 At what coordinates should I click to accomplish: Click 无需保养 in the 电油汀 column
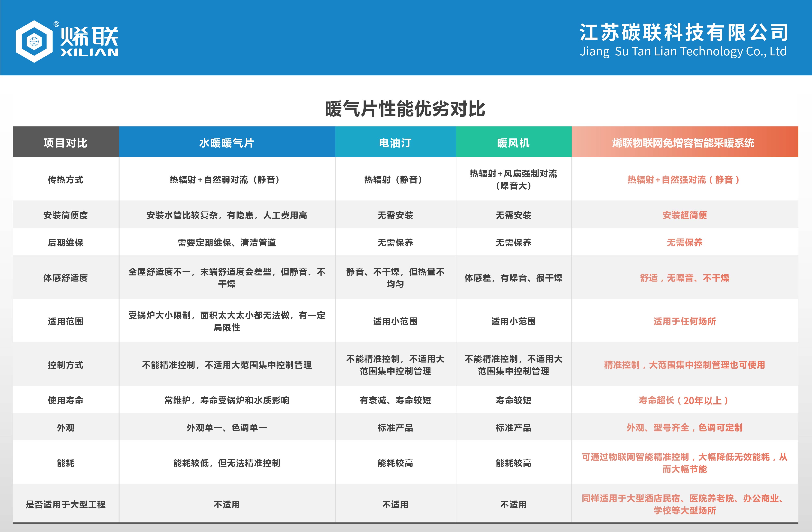pos(395,242)
